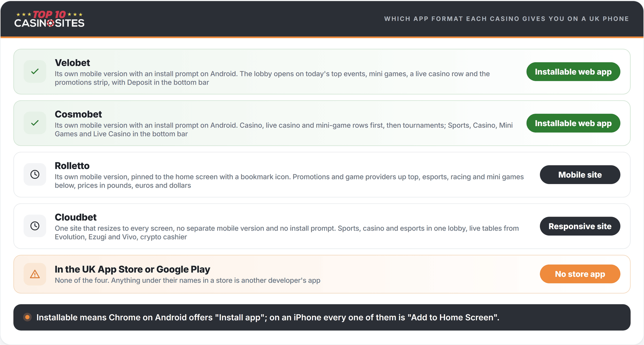Click the Cosmobet heading
The height and width of the screenshot is (345, 644).
click(78, 114)
